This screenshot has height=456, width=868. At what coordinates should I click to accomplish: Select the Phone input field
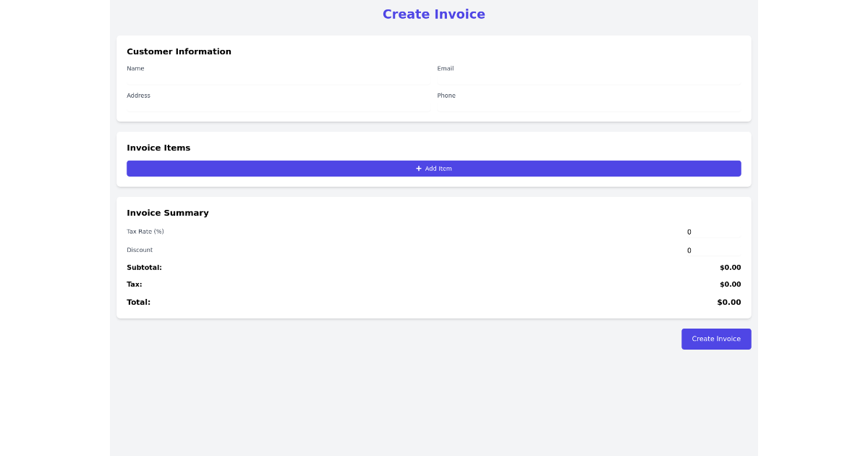[588, 107]
